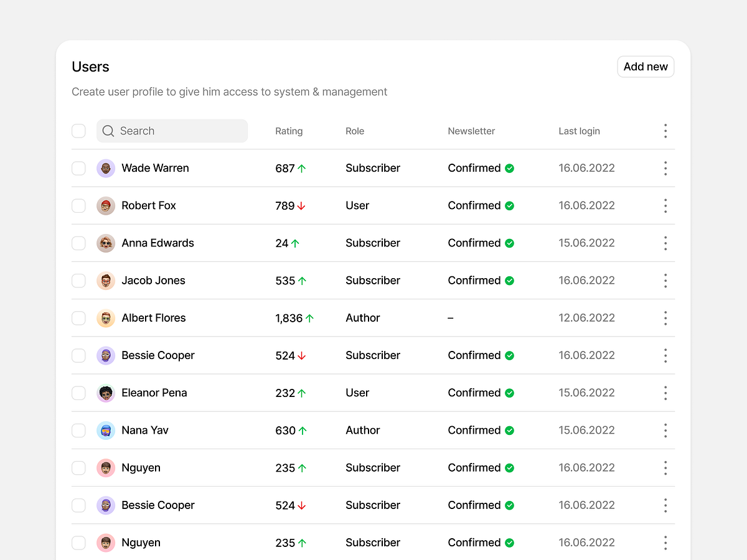Click Anna Edwards' green confirmed checkmark

[x=509, y=243]
